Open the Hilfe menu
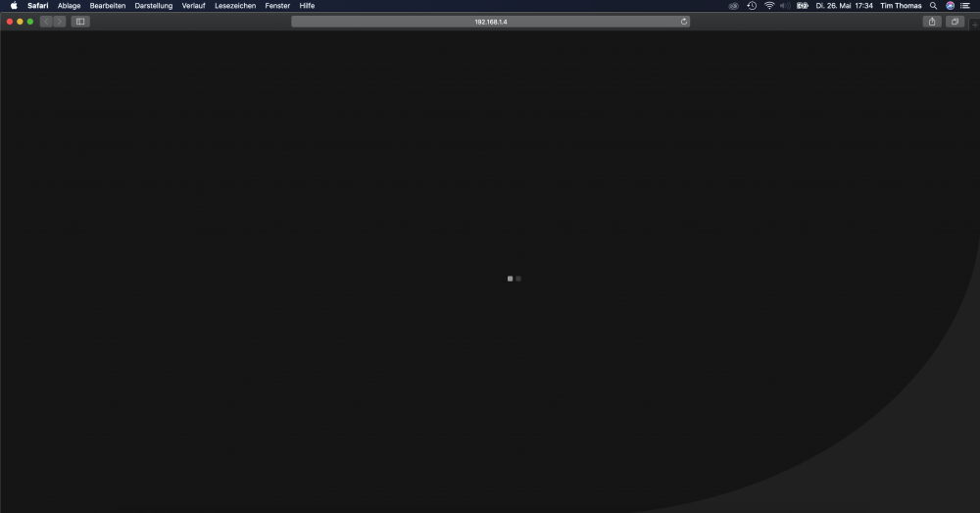The width and height of the screenshot is (980, 513). point(307,6)
